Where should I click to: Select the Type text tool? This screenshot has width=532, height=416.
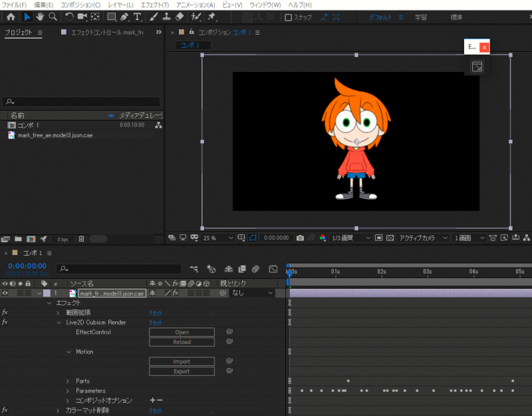pos(138,17)
